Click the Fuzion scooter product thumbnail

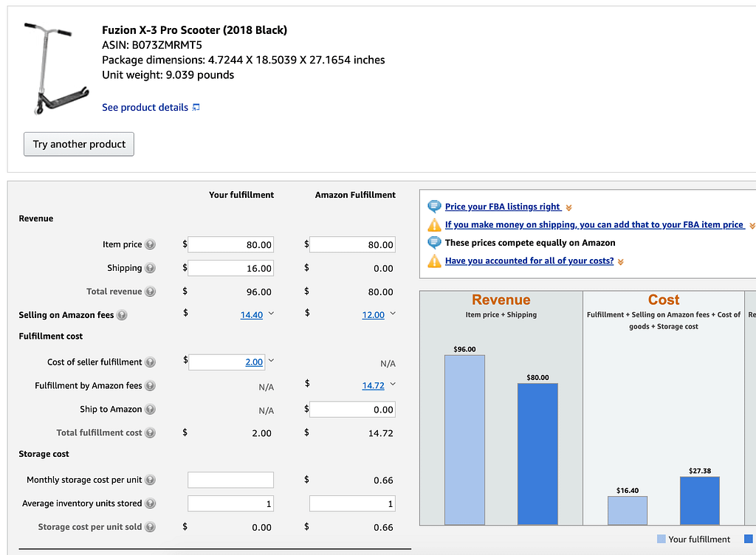coord(56,69)
